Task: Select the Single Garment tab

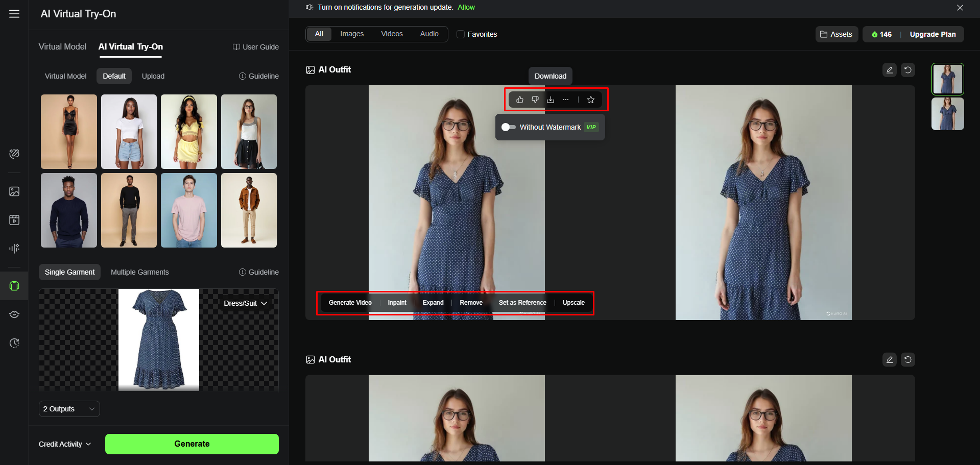Action: (69, 272)
